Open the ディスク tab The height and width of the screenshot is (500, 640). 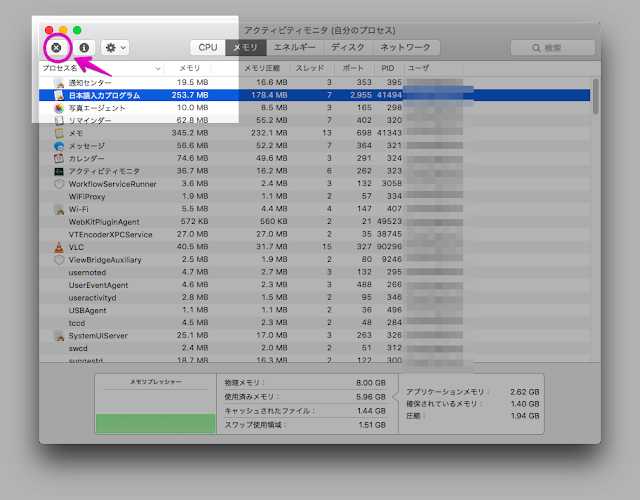pos(348,47)
